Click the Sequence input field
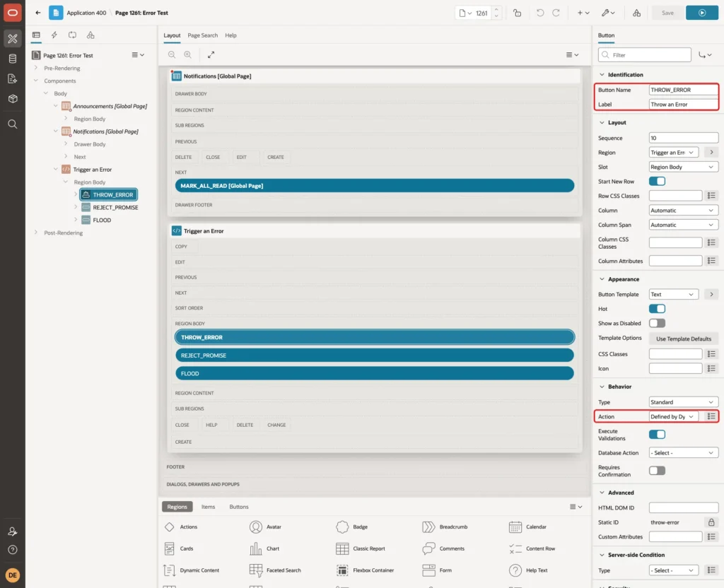 (684, 138)
